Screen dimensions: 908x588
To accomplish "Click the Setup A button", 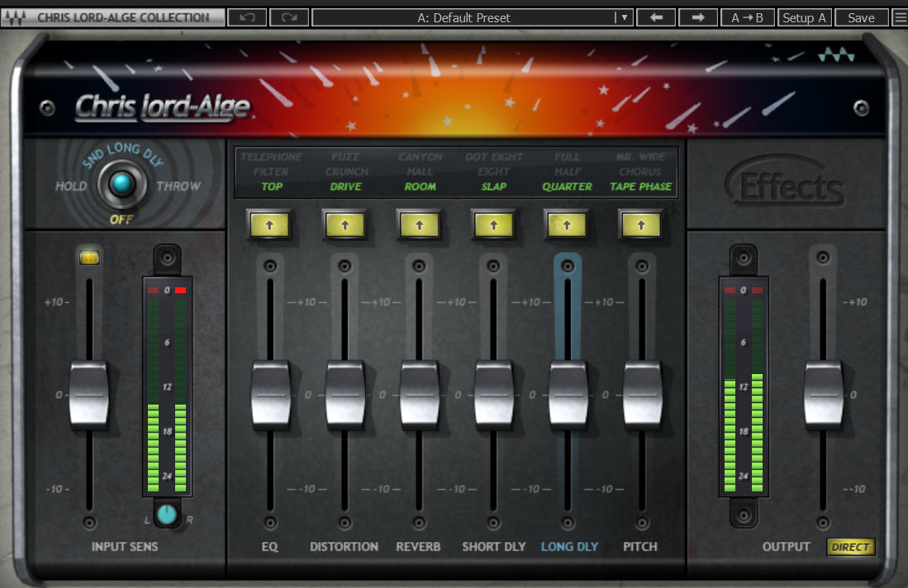I will click(x=805, y=17).
